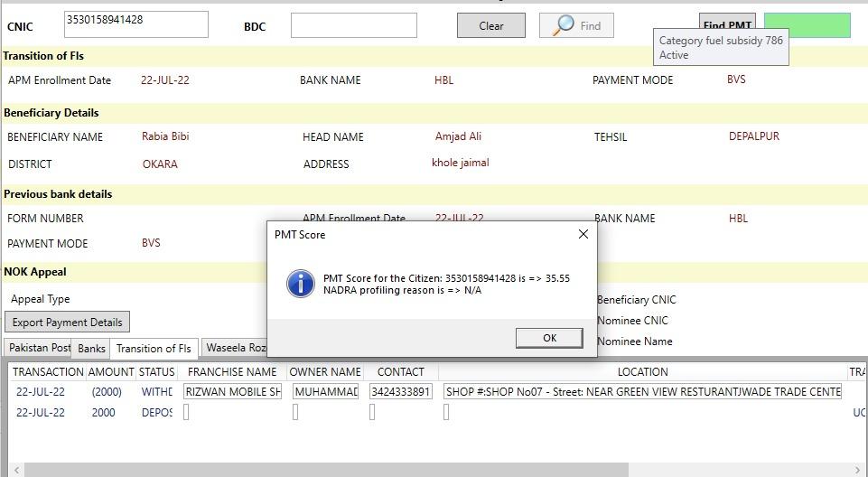Click Export Payment Details button

pos(67,322)
